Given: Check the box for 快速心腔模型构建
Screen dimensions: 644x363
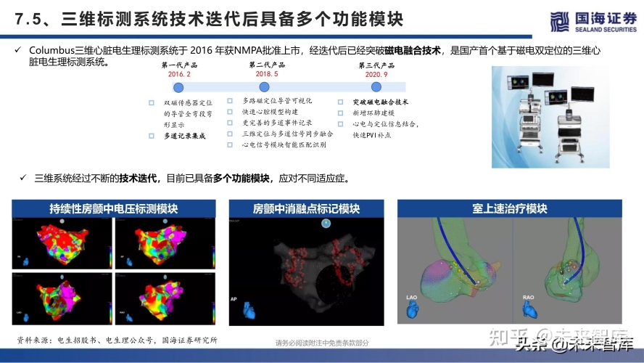Looking at the screenshot, I should coord(230,112).
